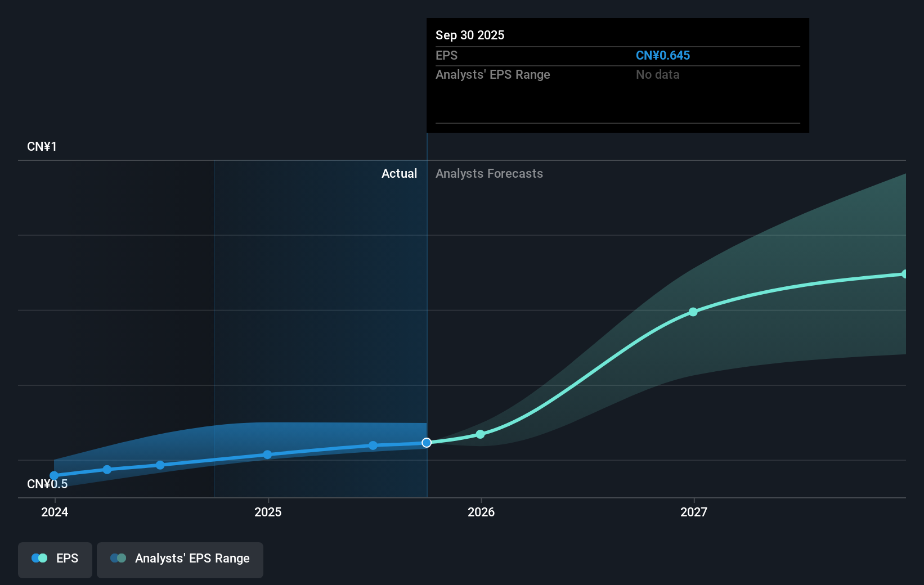Select the Sep 30 2025 EPS data point
Screen dimensions: 924x585
tap(427, 443)
